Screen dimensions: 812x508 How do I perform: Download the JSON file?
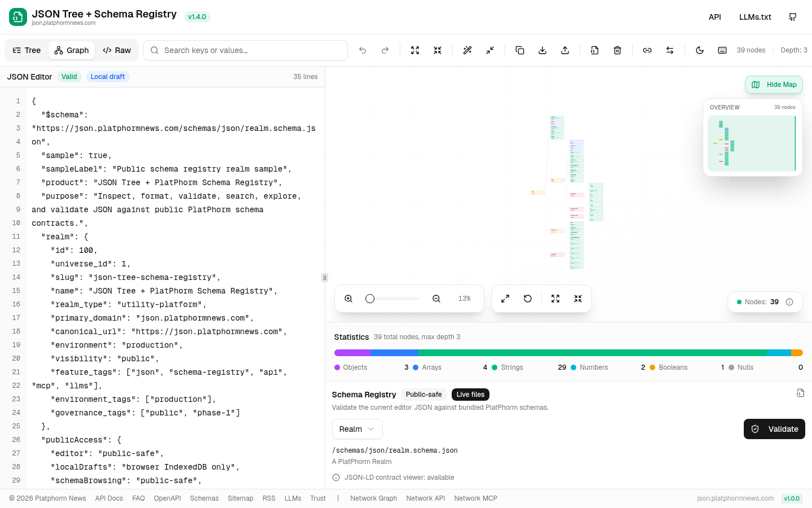pyautogui.click(x=542, y=50)
